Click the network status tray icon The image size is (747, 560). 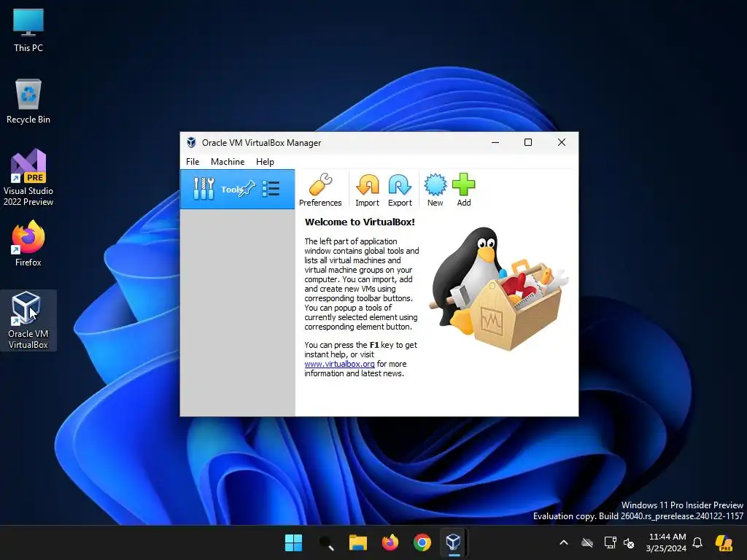click(611, 542)
